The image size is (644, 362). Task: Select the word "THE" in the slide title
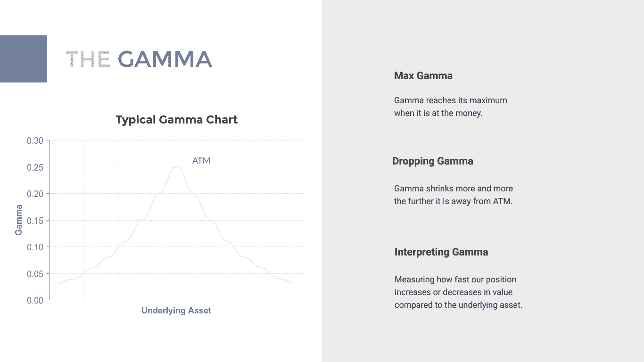[x=88, y=59]
